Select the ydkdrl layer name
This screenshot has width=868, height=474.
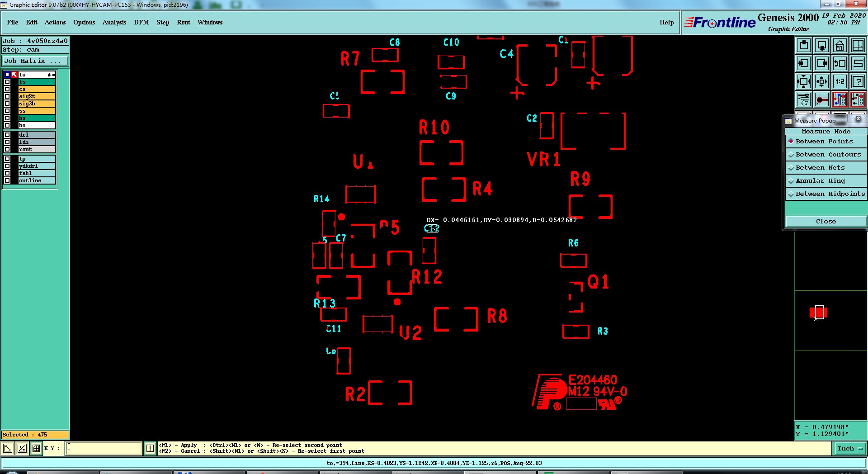[37, 166]
